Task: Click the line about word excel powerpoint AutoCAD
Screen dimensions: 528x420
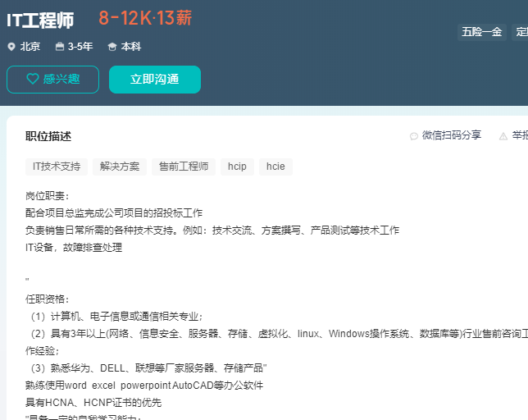Action: coord(144,385)
